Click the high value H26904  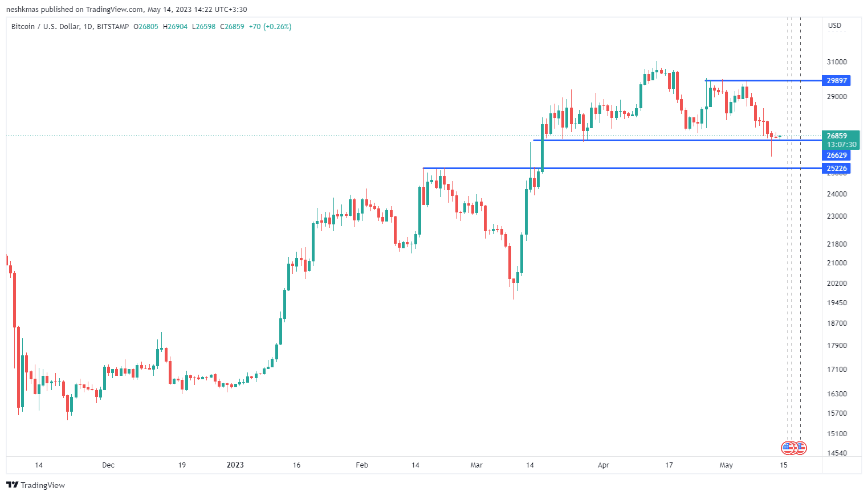click(x=175, y=27)
